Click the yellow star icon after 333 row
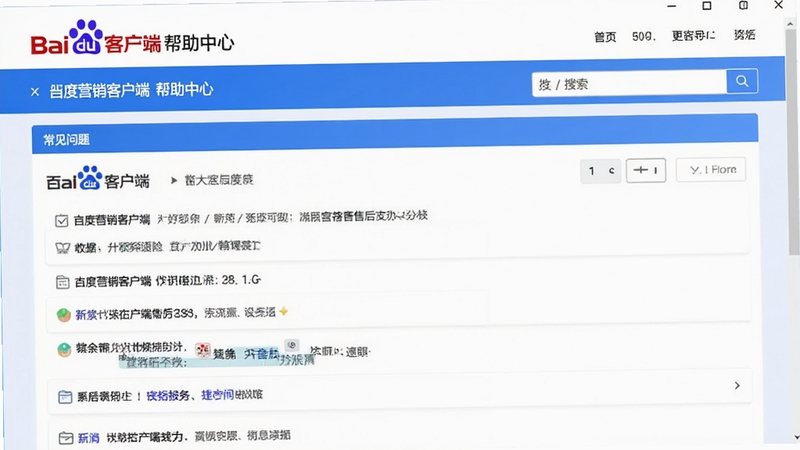The height and width of the screenshot is (450, 800). [x=284, y=311]
